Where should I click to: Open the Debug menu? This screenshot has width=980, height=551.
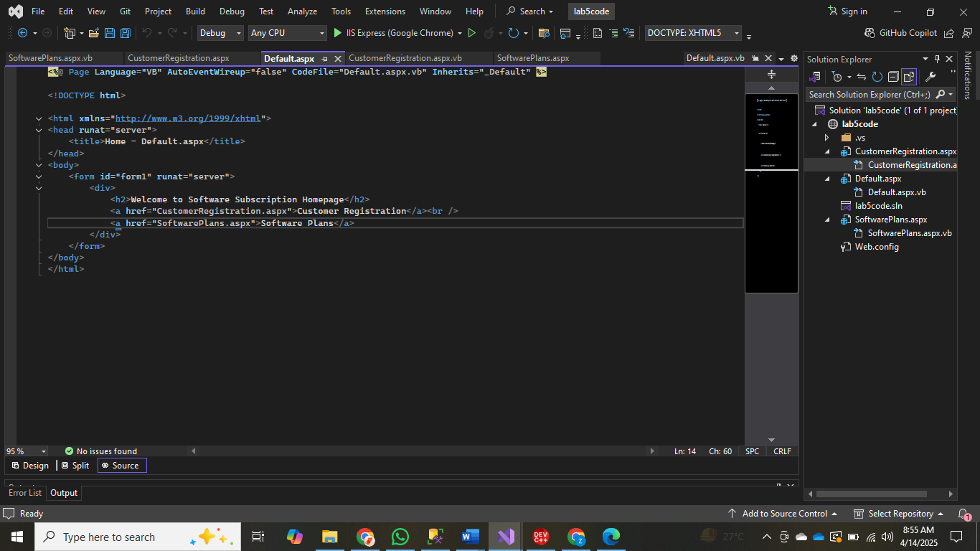point(232,11)
